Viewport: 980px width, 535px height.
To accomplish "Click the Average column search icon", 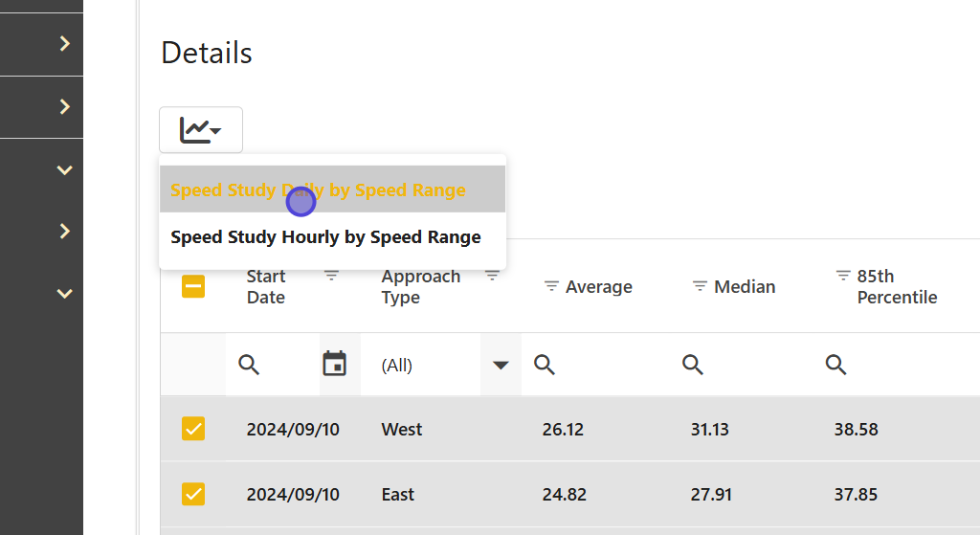I will [x=545, y=365].
